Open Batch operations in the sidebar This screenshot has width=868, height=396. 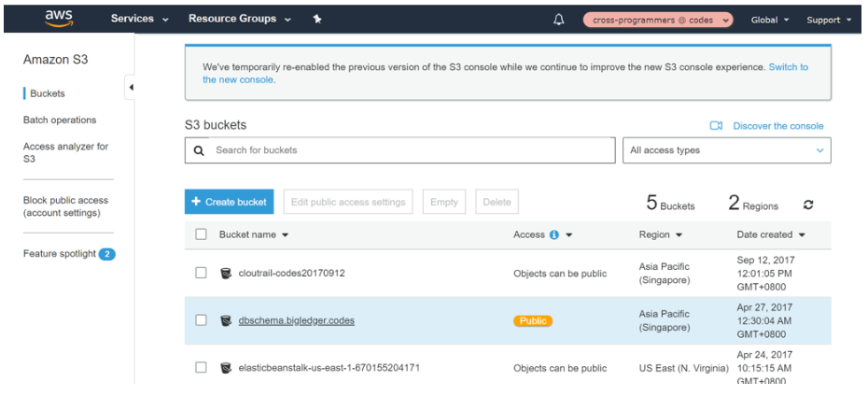(60, 120)
